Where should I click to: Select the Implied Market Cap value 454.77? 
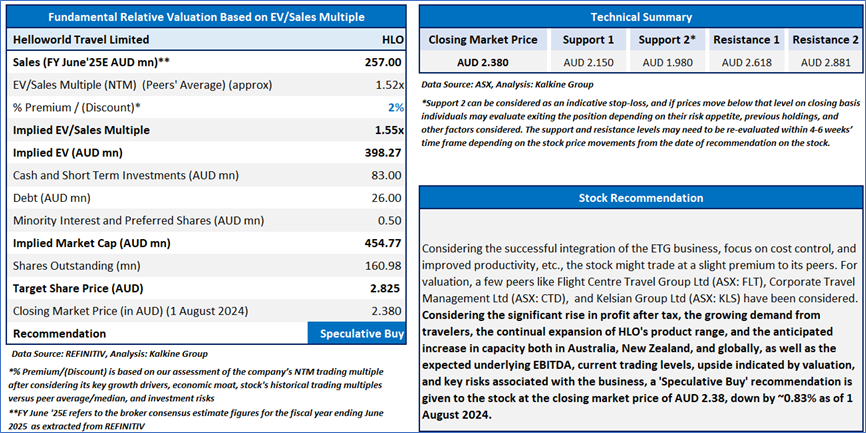(383, 243)
